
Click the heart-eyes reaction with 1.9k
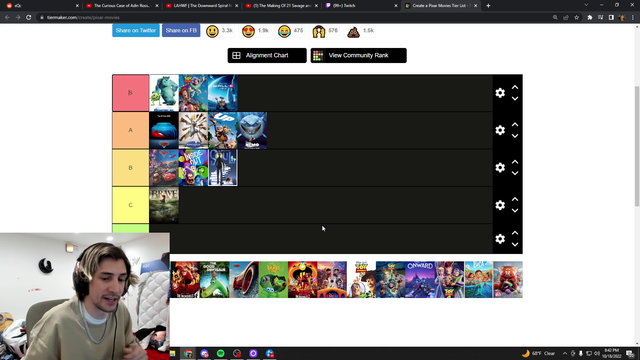click(248, 31)
